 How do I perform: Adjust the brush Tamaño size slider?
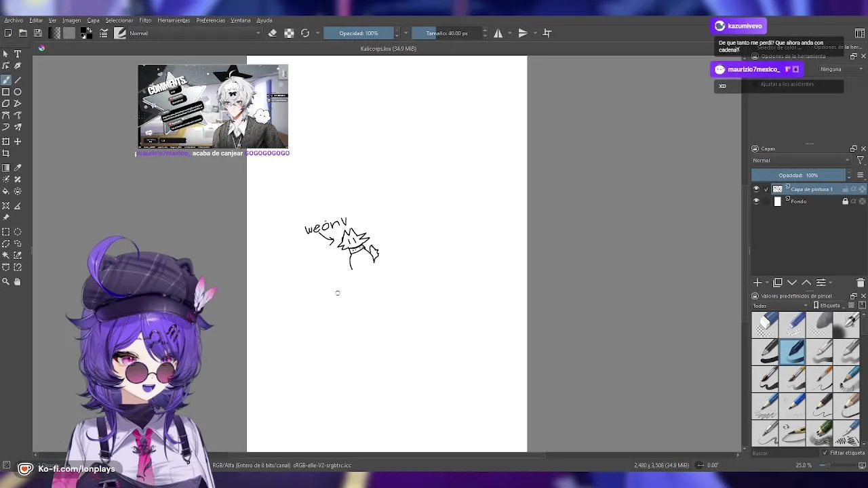pos(447,33)
